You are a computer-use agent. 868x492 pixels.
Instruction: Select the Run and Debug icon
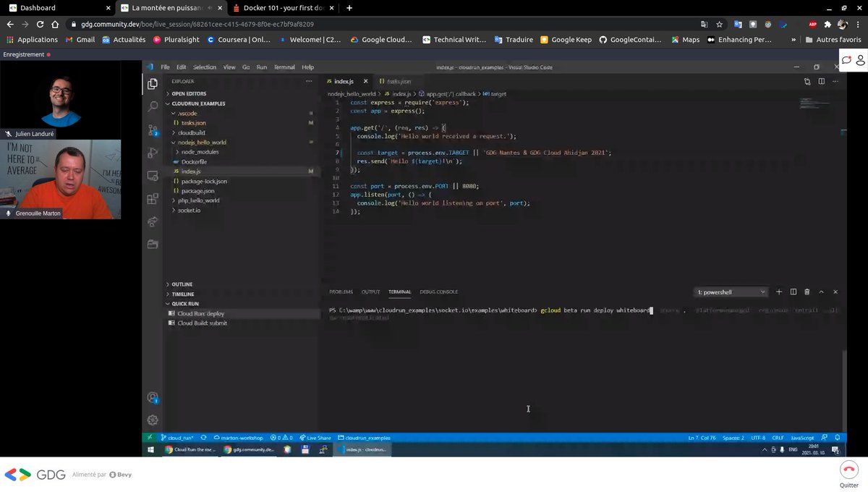pyautogui.click(x=153, y=153)
